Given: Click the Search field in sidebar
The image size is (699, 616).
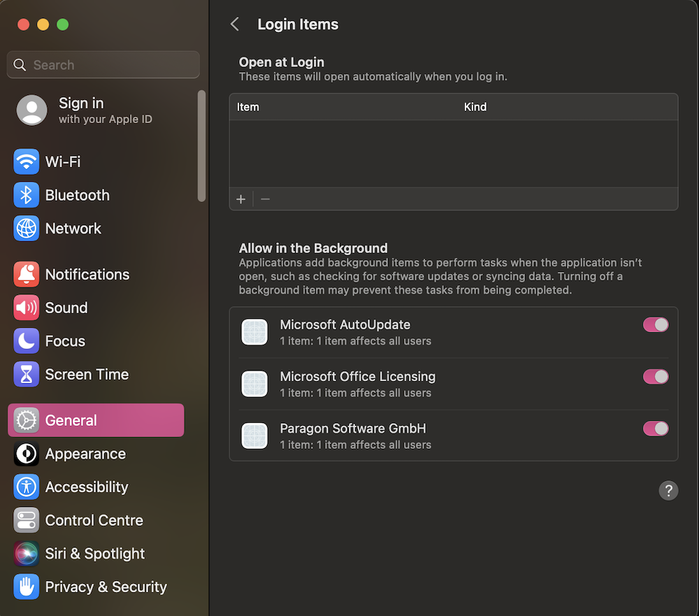Looking at the screenshot, I should point(103,65).
